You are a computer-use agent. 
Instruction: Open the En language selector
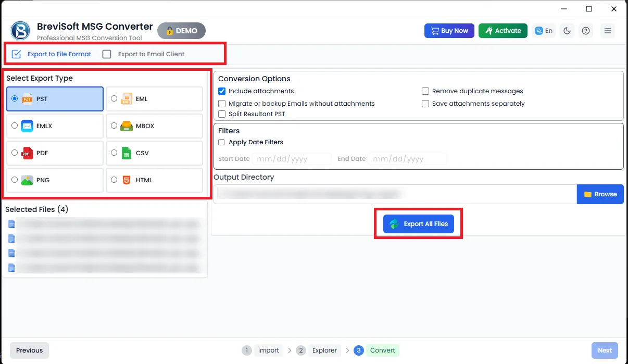point(544,31)
